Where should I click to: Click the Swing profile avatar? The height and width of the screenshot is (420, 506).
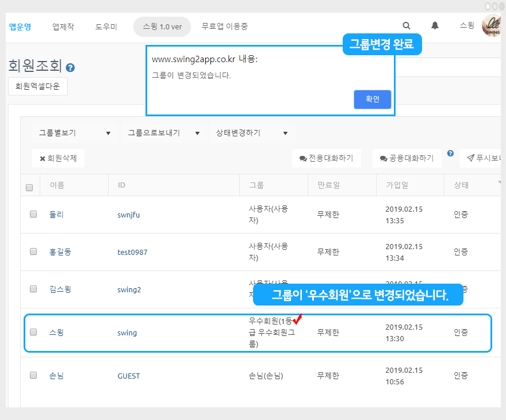(x=492, y=26)
